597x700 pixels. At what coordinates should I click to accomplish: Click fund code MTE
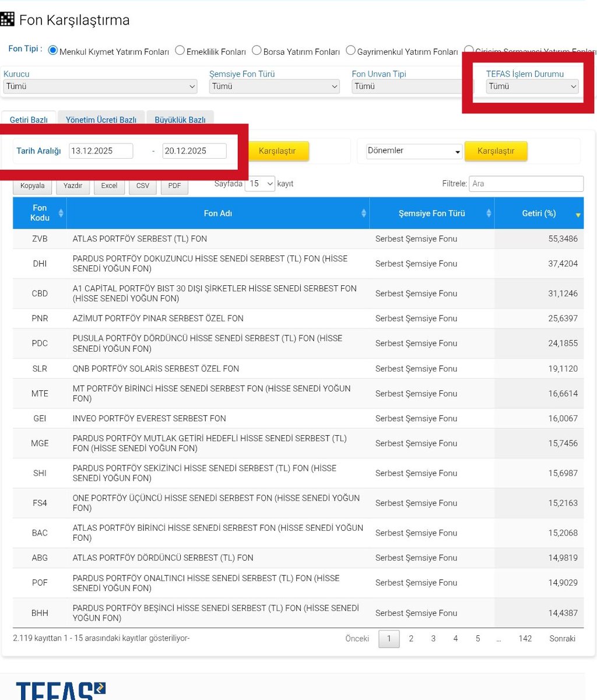(40, 394)
